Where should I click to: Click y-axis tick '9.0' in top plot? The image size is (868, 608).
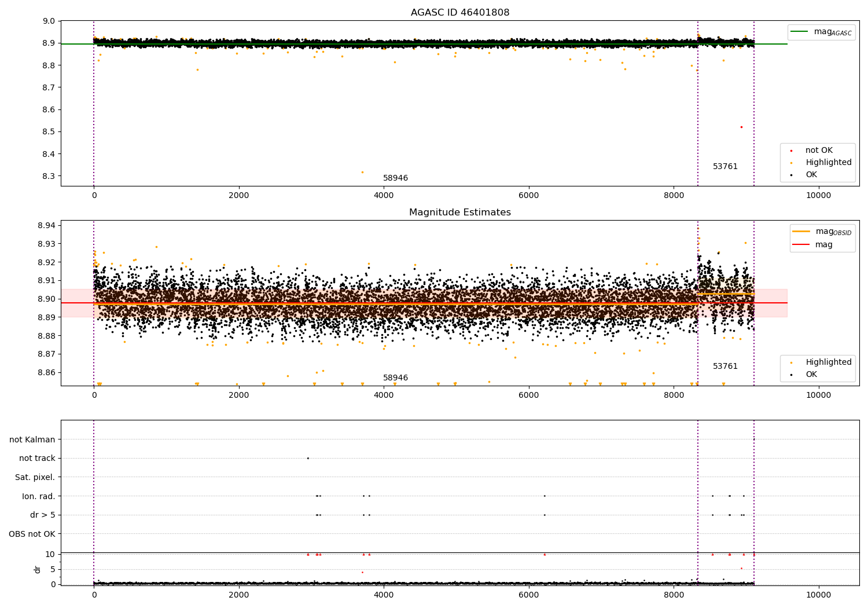pos(49,21)
